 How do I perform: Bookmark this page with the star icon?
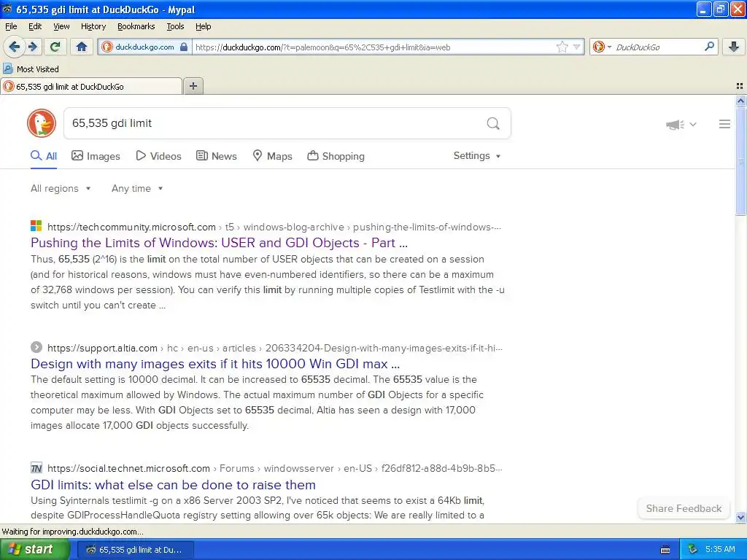(x=562, y=47)
